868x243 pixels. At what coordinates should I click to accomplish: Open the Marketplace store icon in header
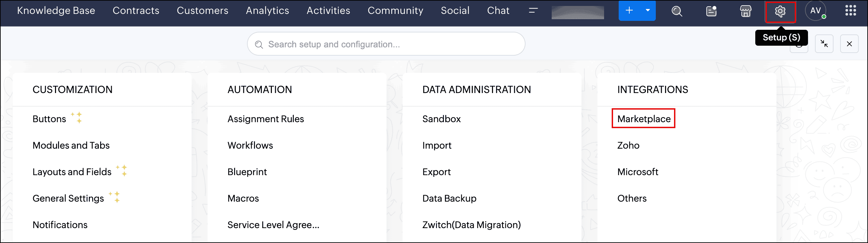[x=745, y=12]
